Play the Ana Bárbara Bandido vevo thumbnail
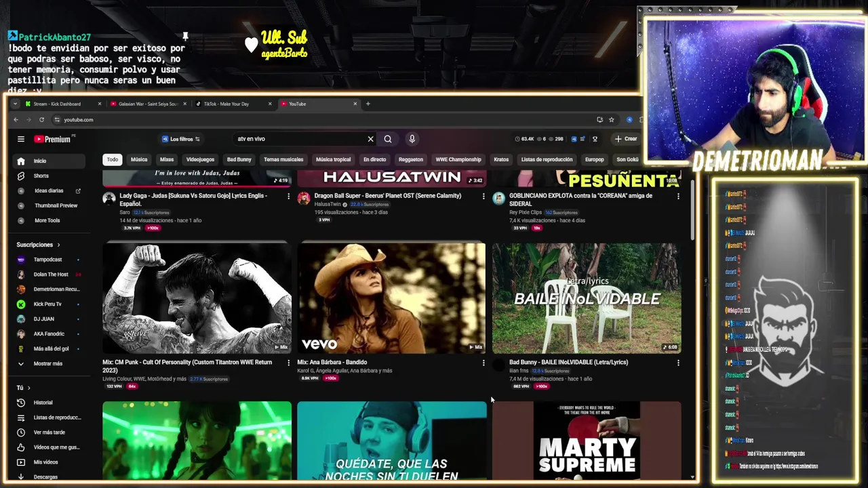 click(x=391, y=298)
